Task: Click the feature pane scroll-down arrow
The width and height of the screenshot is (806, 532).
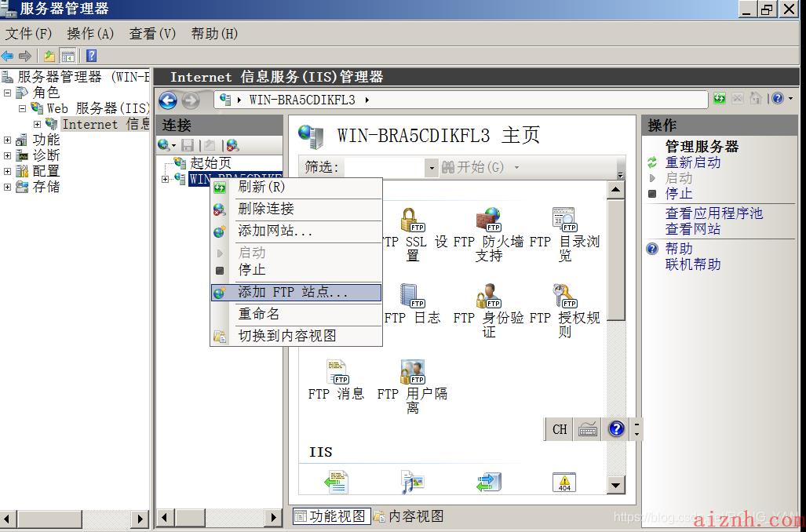Action: click(616, 485)
